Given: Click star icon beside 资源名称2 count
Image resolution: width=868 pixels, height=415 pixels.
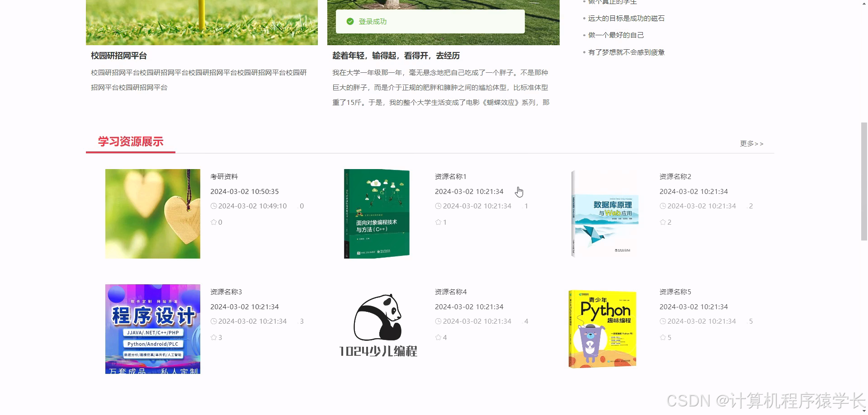Looking at the screenshot, I should pos(662,222).
